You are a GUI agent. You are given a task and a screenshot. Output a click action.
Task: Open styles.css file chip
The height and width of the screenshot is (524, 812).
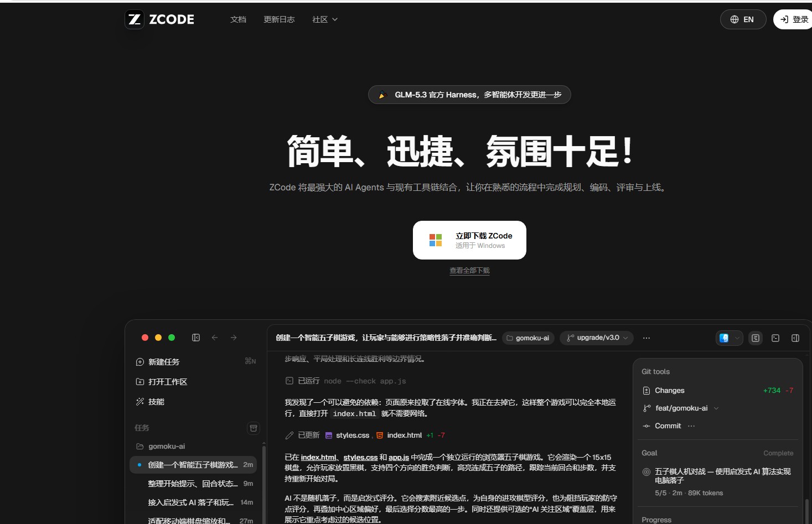347,435
